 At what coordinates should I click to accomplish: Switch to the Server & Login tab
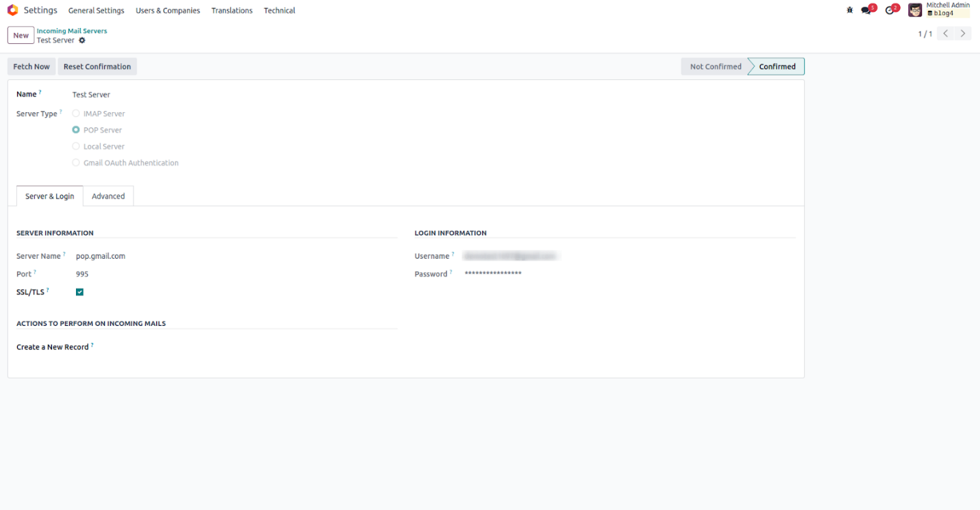[50, 196]
